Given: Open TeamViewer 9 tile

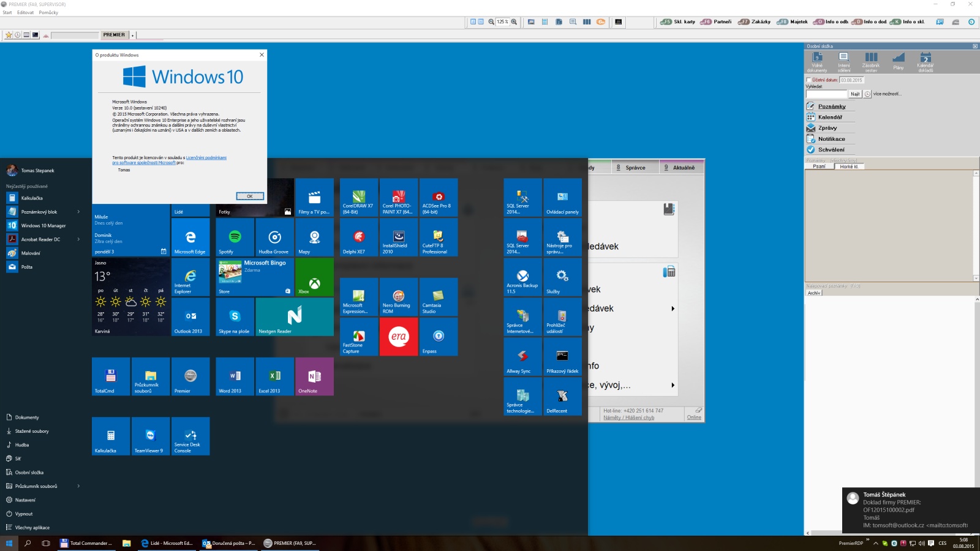Looking at the screenshot, I should [151, 436].
